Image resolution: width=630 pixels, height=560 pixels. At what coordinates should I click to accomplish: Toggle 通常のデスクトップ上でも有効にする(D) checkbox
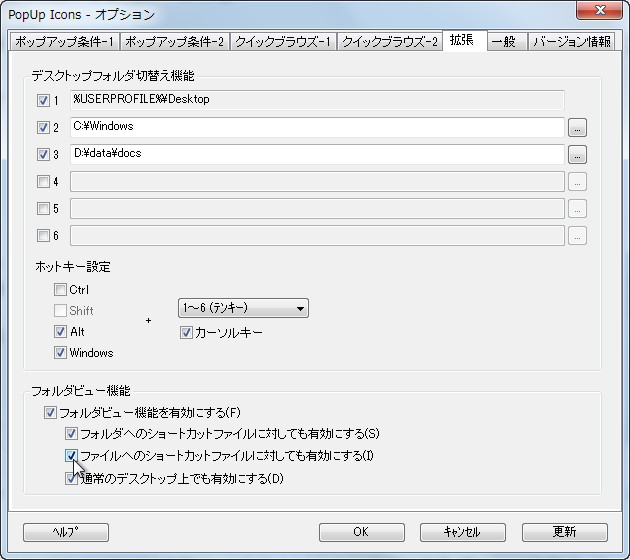(71, 478)
